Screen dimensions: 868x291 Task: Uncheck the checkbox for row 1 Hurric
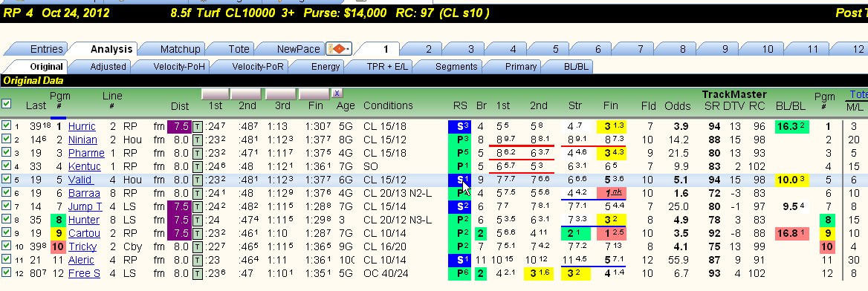(6, 125)
